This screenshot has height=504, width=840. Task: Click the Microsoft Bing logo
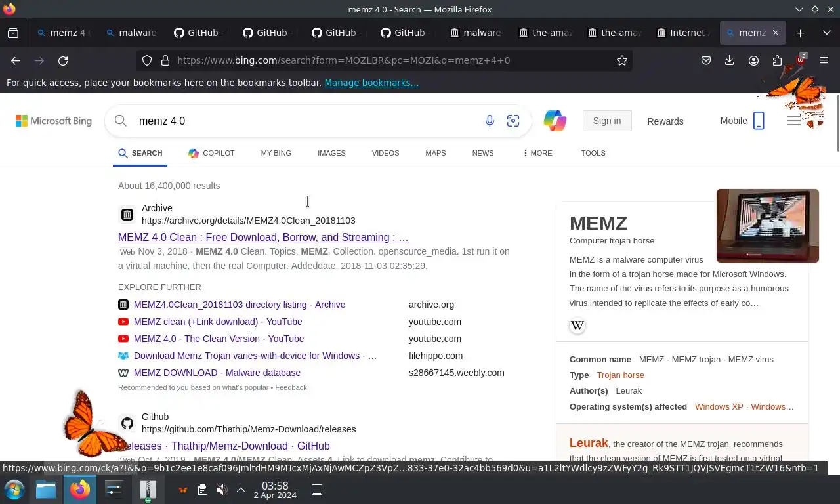[x=54, y=121]
